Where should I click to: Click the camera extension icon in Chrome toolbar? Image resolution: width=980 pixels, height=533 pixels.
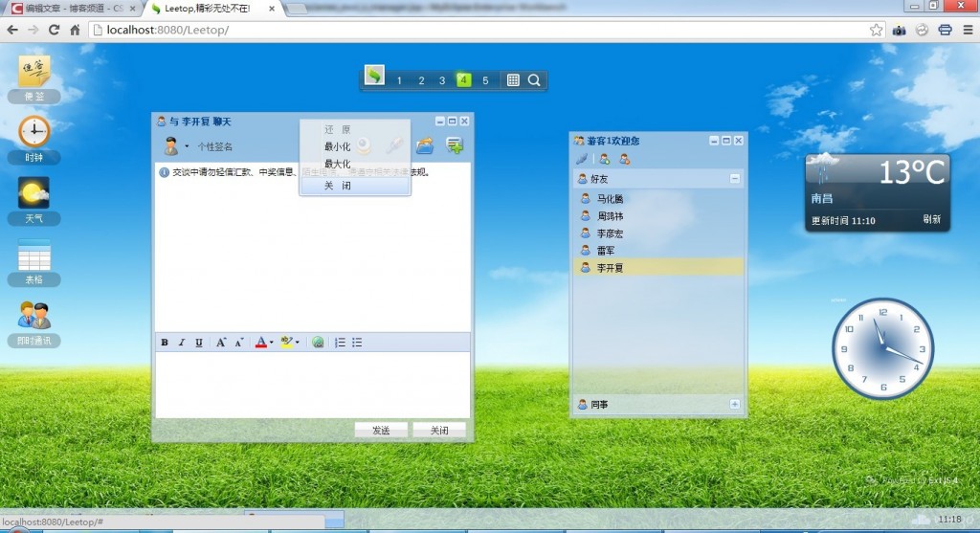899,30
